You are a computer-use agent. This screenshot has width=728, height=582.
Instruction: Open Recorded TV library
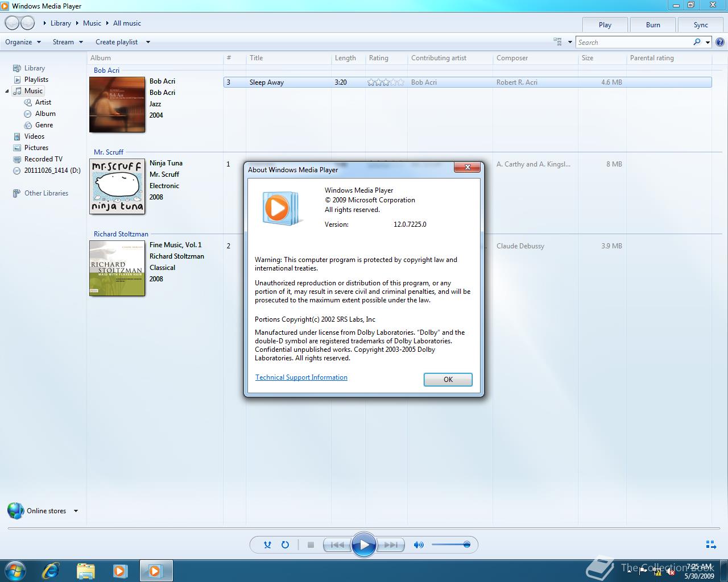[43, 159]
